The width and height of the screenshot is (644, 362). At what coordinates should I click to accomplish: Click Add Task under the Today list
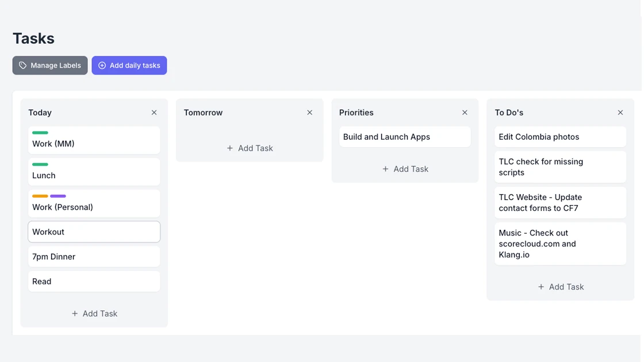coord(94,314)
